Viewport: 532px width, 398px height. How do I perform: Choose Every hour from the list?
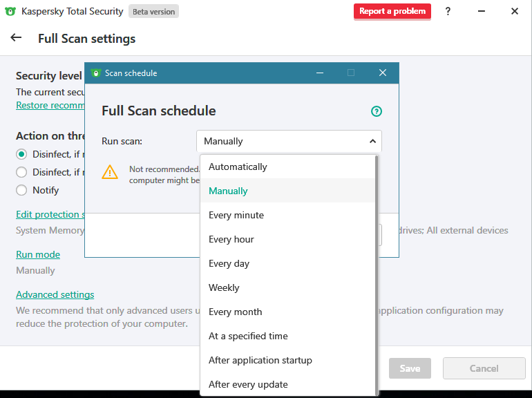(x=287, y=239)
